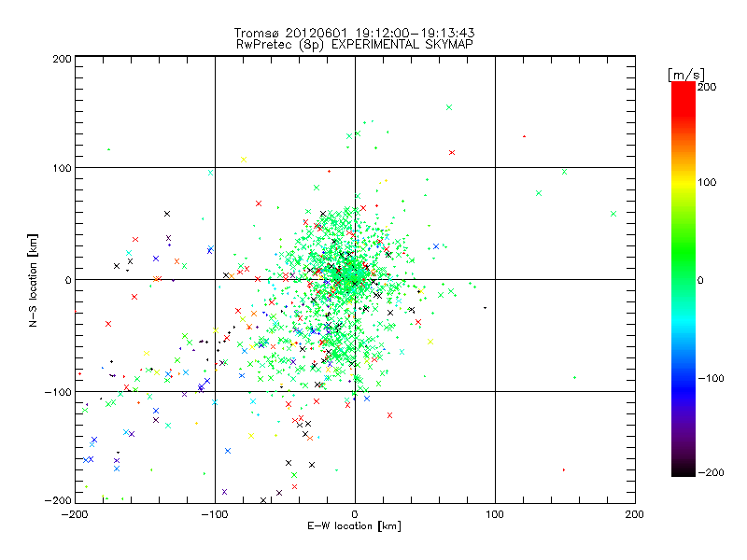Click the colorbar tick label '-200'

click(x=711, y=472)
